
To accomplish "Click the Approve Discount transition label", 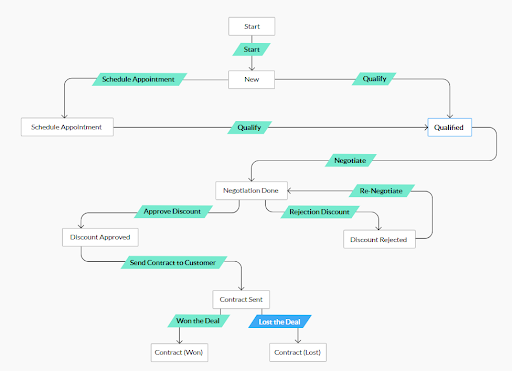I will [x=173, y=211].
